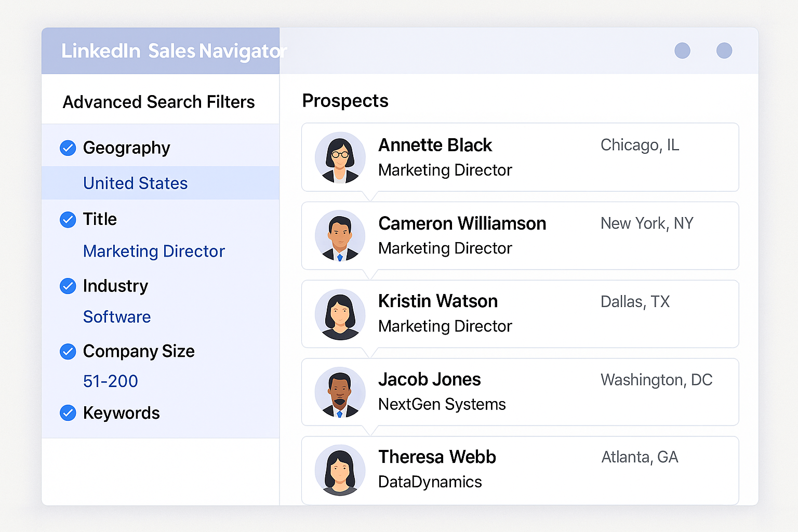The height and width of the screenshot is (532, 798).
Task: Click the Jacob Jones prospect name
Action: (429, 380)
